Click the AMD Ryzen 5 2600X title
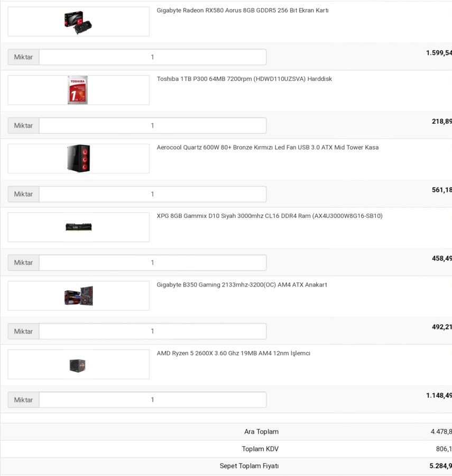The width and height of the screenshot is (452, 476). click(x=233, y=353)
